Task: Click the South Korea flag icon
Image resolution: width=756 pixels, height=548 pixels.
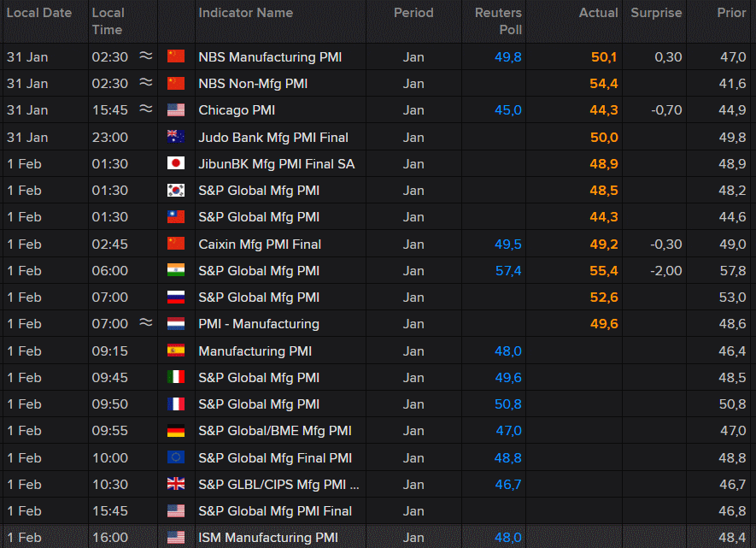Action: [175, 190]
